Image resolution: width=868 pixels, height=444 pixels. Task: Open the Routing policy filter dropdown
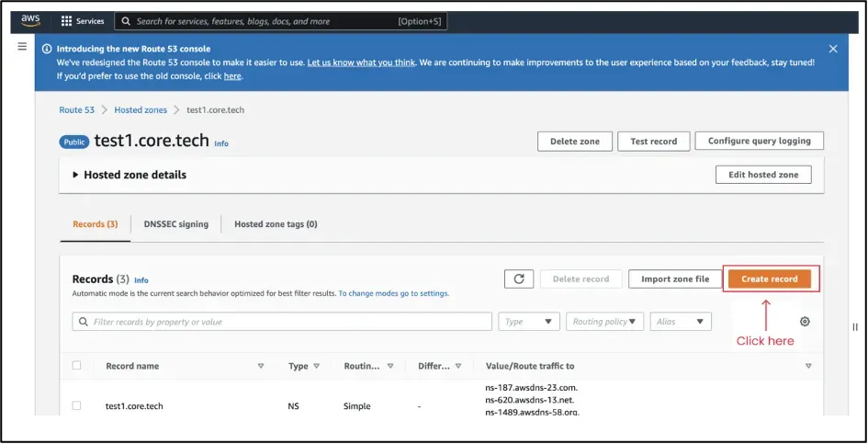[x=604, y=322]
